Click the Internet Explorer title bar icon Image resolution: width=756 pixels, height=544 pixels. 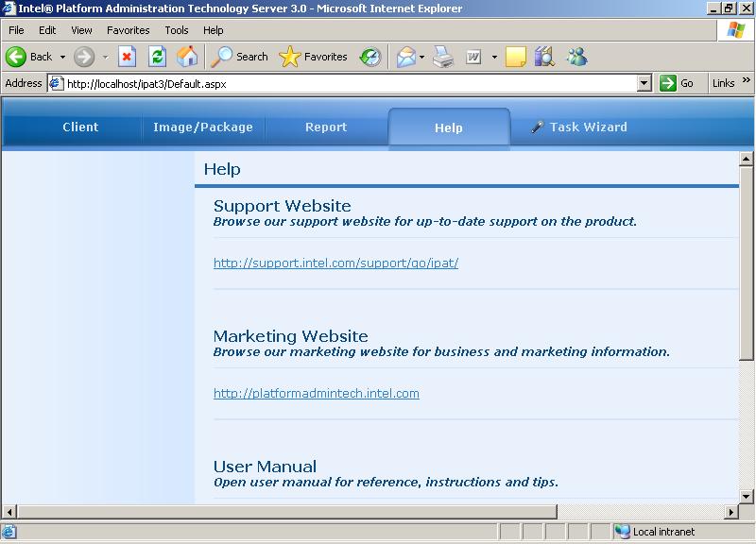[9, 8]
